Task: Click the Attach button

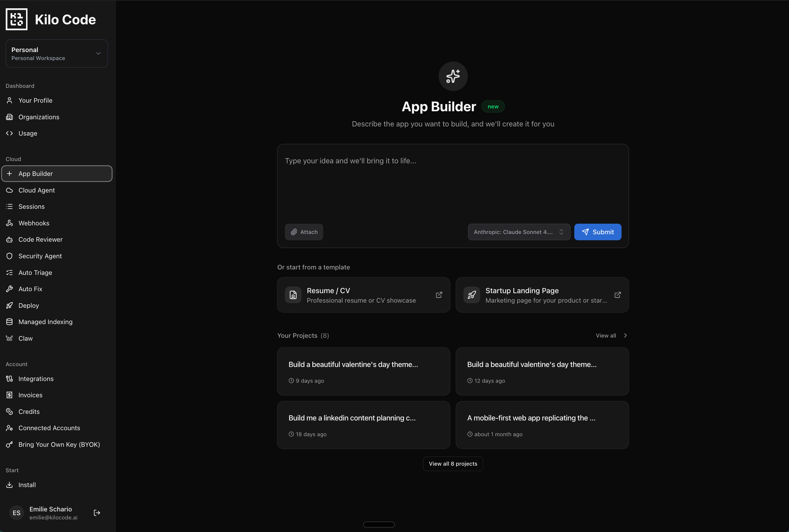Action: click(304, 232)
